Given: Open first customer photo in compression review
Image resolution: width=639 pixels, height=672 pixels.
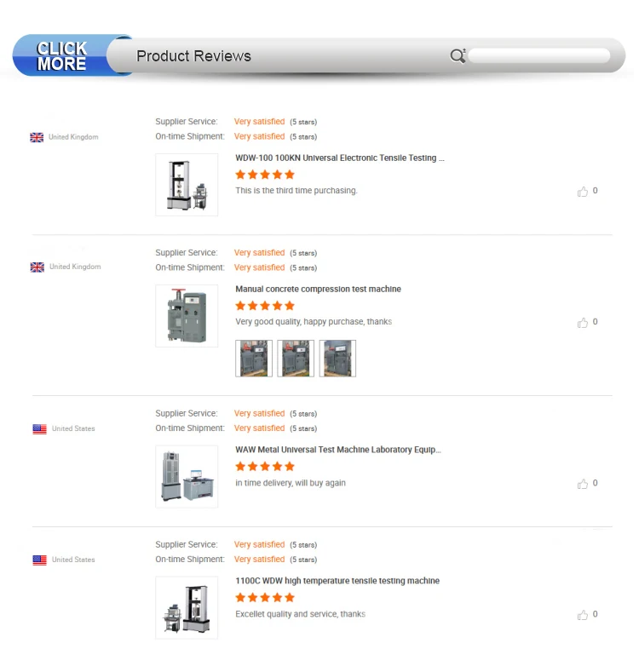Looking at the screenshot, I should (x=254, y=359).
